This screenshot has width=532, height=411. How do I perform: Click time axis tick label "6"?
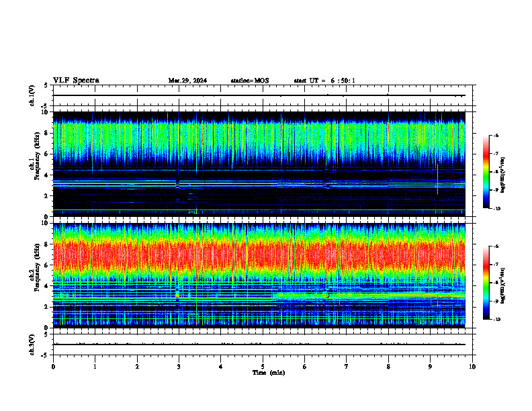tap(305, 367)
